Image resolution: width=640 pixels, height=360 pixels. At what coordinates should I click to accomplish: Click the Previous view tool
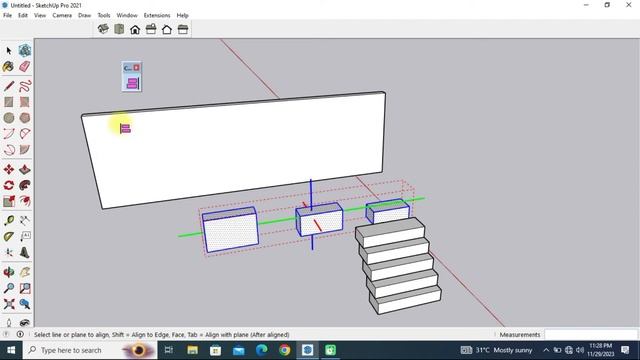24,304
